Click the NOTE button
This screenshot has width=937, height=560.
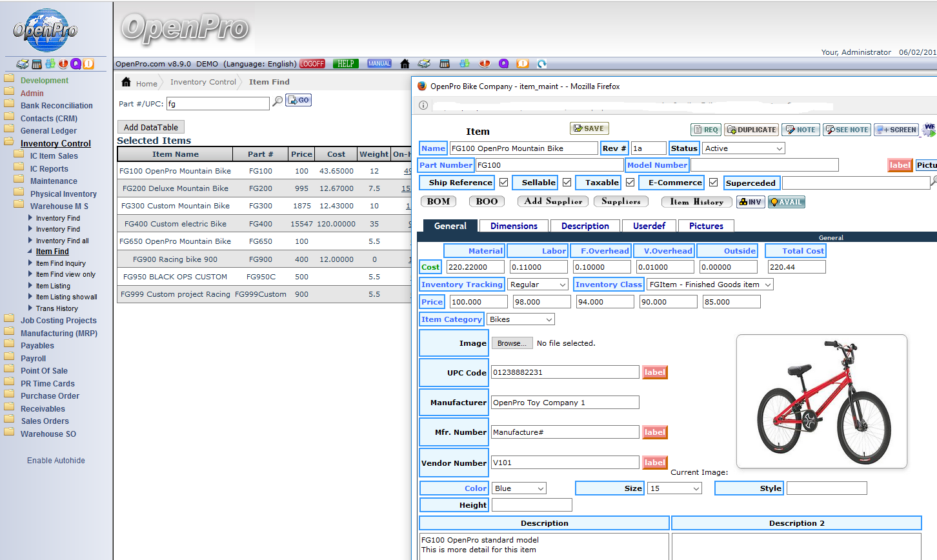point(801,130)
